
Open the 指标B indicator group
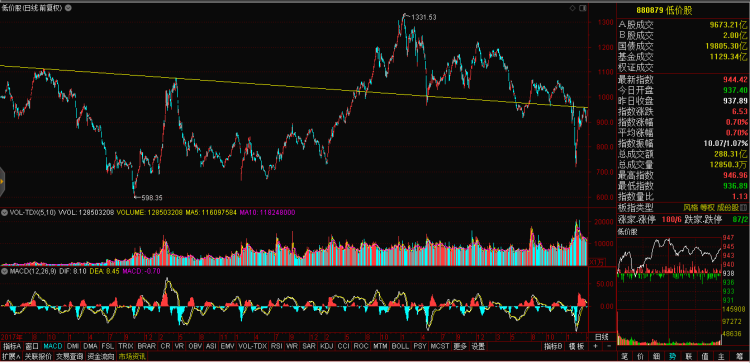[553, 346]
